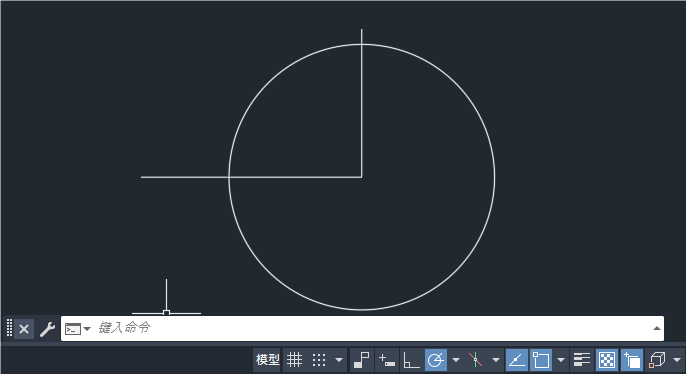The height and width of the screenshot is (374, 686).
Task: Open isometric plane dropdown arrow
Action: 496,360
